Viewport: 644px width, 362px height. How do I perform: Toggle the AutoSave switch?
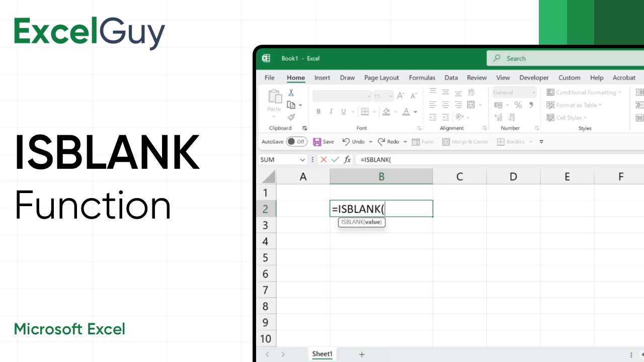(297, 142)
